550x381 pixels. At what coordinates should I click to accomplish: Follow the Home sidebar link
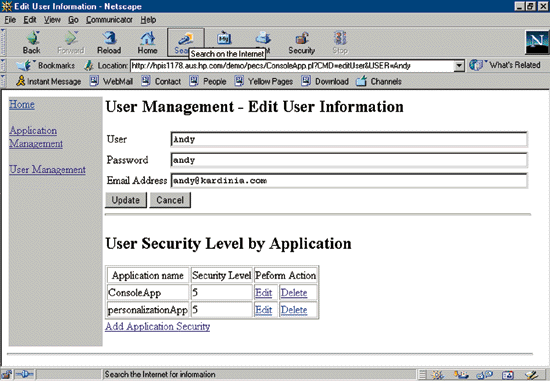pyautogui.click(x=22, y=104)
